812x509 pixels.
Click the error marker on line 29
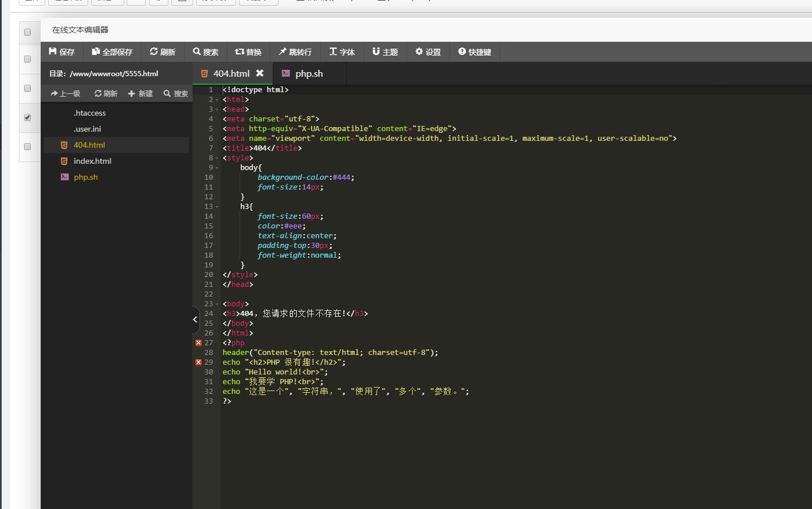(x=198, y=362)
